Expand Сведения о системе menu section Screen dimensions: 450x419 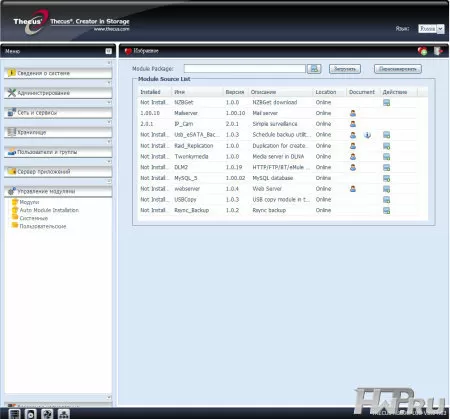(58, 73)
